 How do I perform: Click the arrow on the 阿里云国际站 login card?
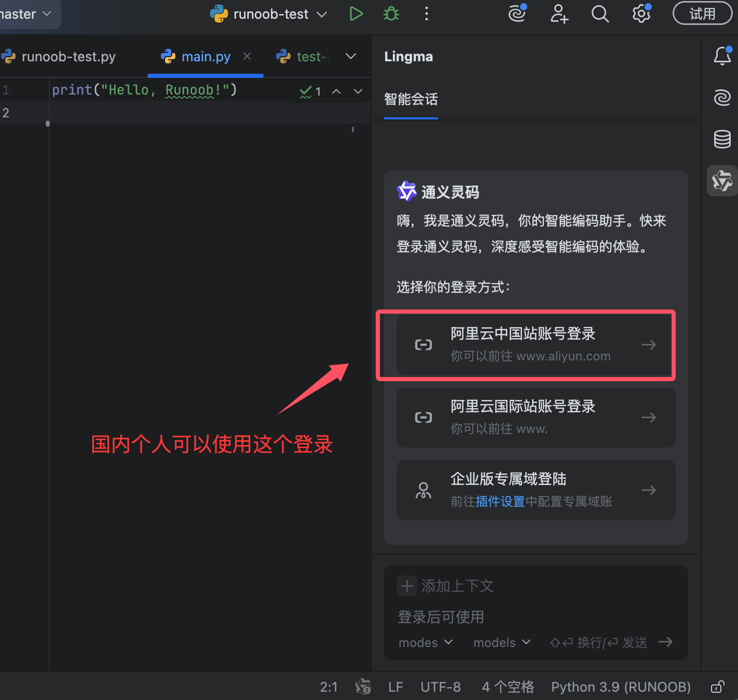pyautogui.click(x=649, y=418)
